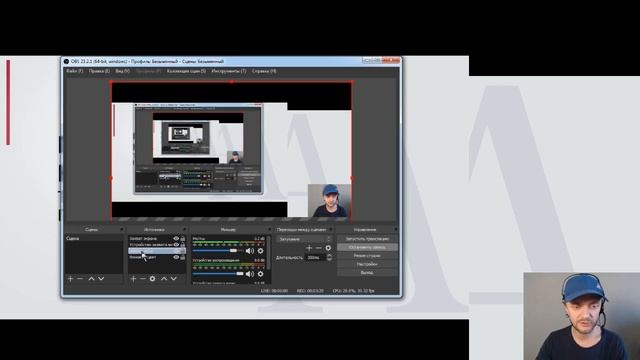Image resolution: width=640 pixels, height=360 pixels.
Task: Click Запустить трансляцию button
Action: pos(367,239)
